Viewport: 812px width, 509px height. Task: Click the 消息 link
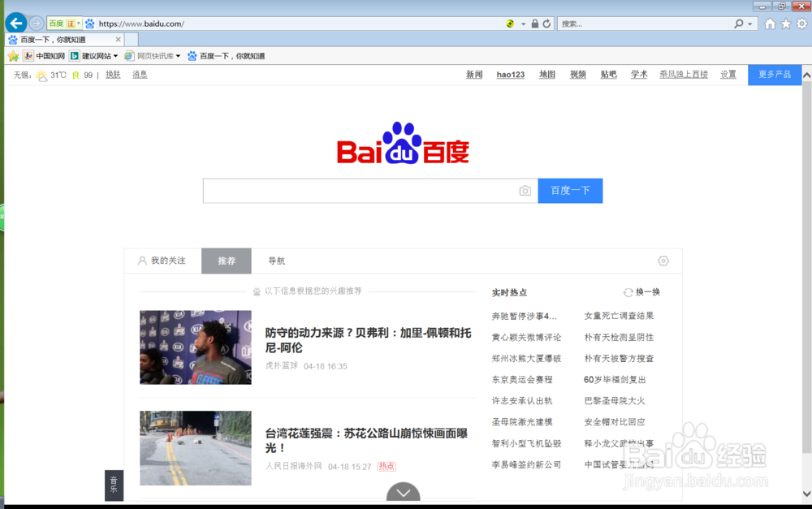pyautogui.click(x=140, y=75)
